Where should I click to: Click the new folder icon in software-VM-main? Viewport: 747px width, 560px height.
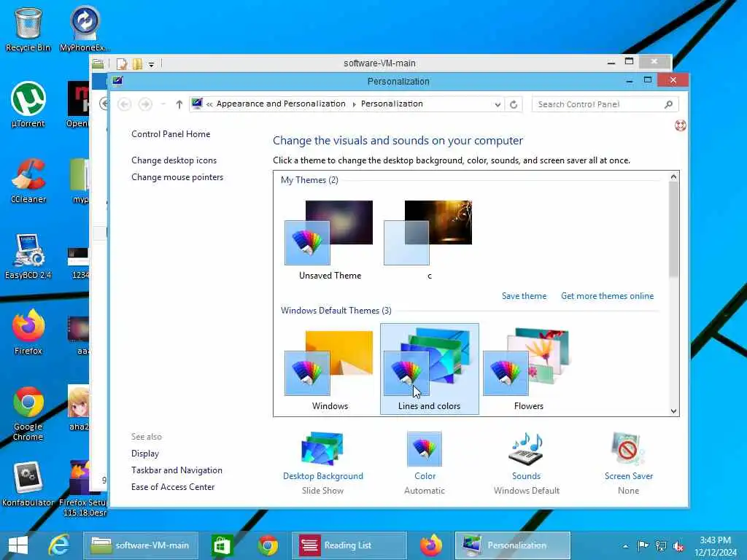[x=137, y=64]
